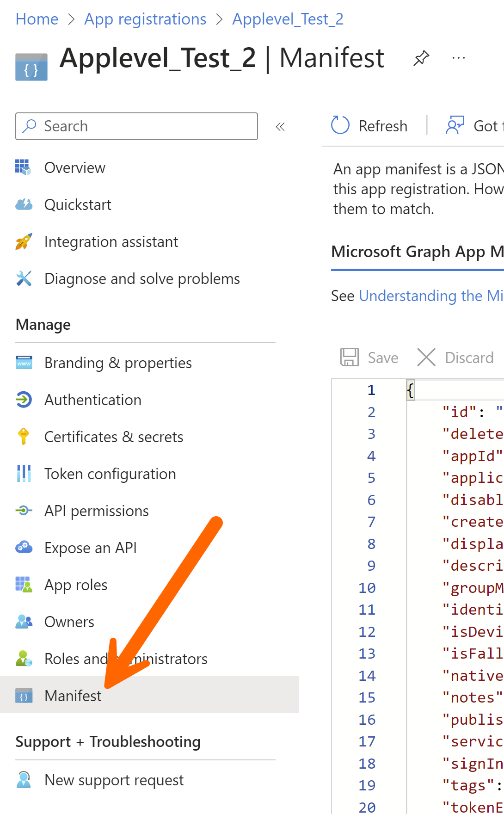Click the API permissions icon
This screenshot has height=814, width=504.
click(24, 511)
